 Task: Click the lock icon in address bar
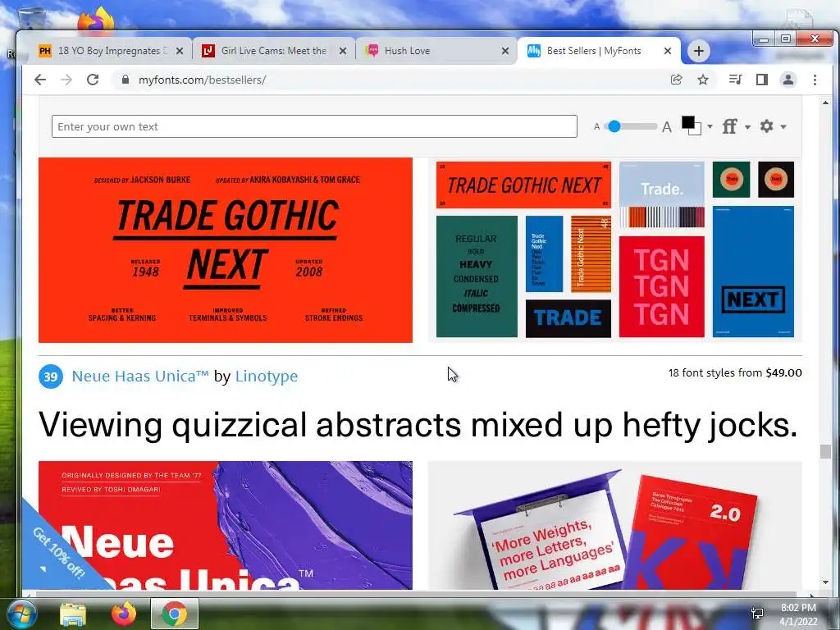pos(126,80)
